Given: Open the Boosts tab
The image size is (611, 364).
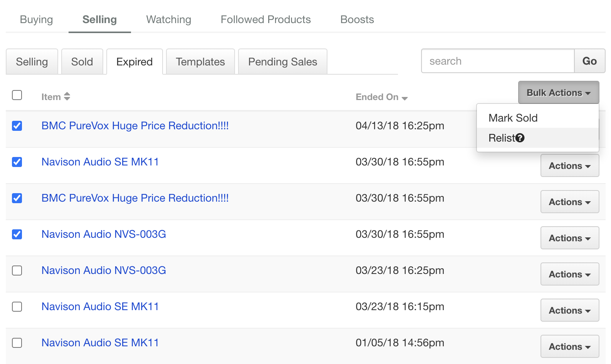Looking at the screenshot, I should coord(357,20).
